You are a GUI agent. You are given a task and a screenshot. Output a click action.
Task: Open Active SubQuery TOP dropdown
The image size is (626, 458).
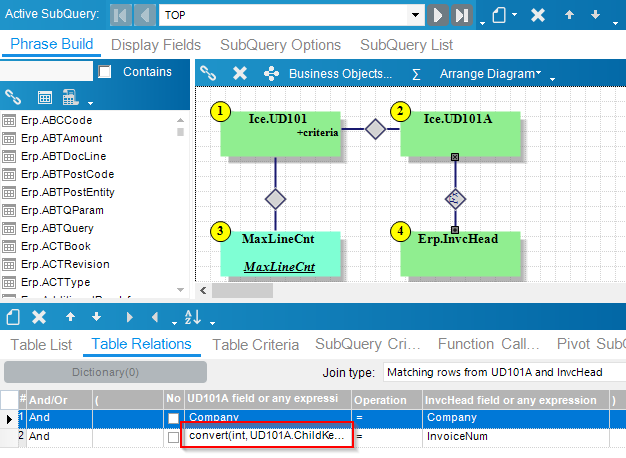(415, 15)
